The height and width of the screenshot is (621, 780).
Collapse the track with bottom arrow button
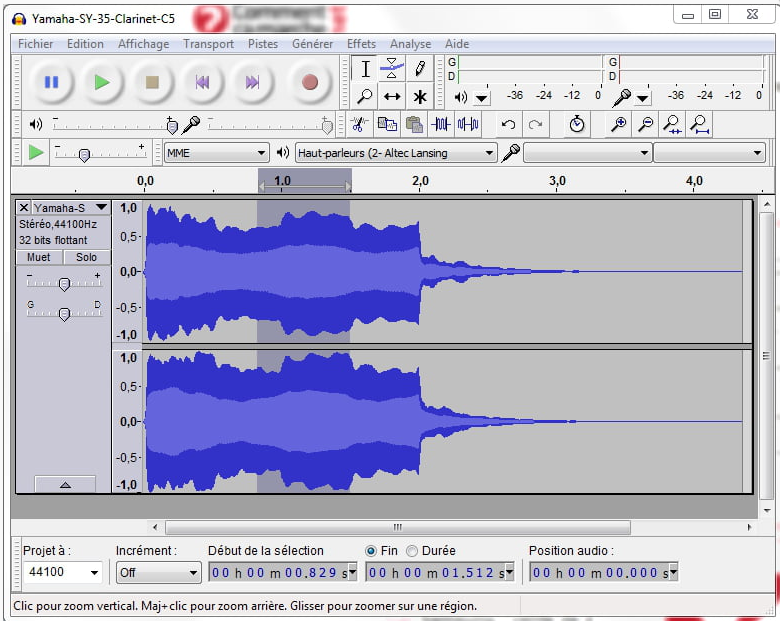tap(65, 484)
